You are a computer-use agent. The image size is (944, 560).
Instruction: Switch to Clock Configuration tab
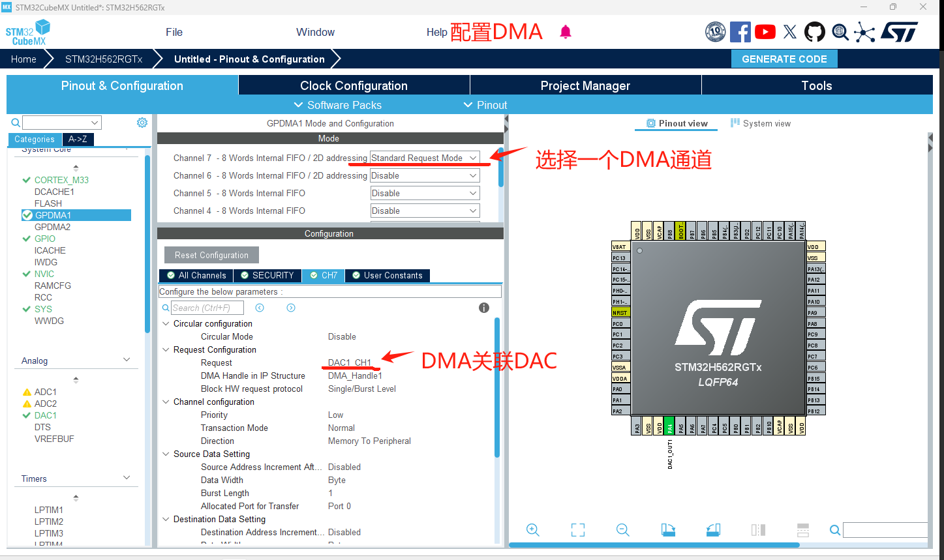coord(354,85)
